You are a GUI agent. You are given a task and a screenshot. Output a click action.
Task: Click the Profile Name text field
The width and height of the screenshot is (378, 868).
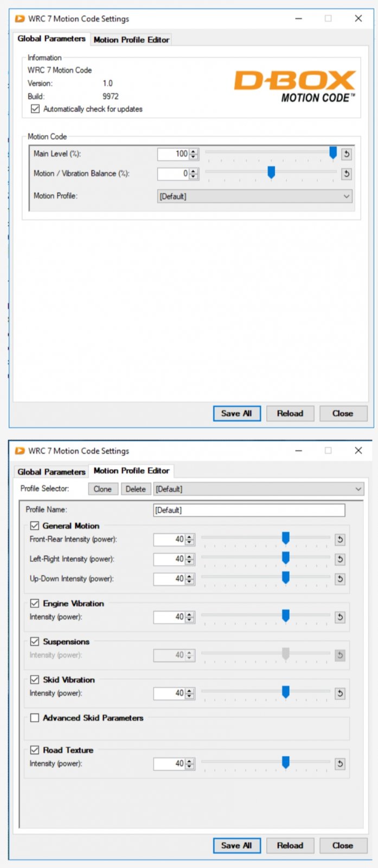click(x=249, y=510)
